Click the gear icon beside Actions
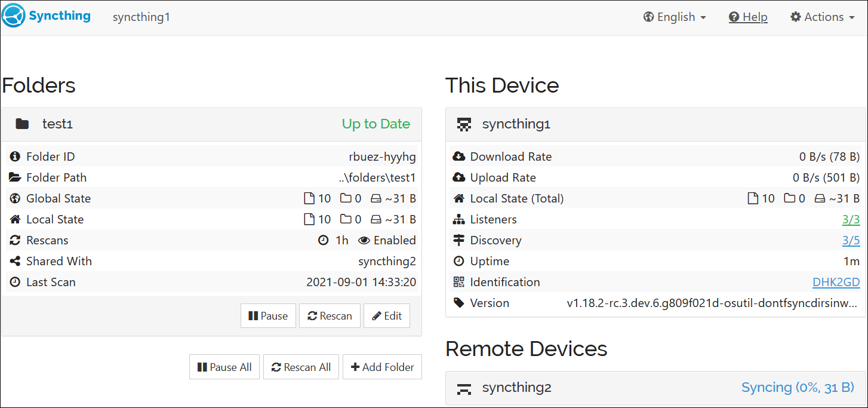 [x=795, y=17]
